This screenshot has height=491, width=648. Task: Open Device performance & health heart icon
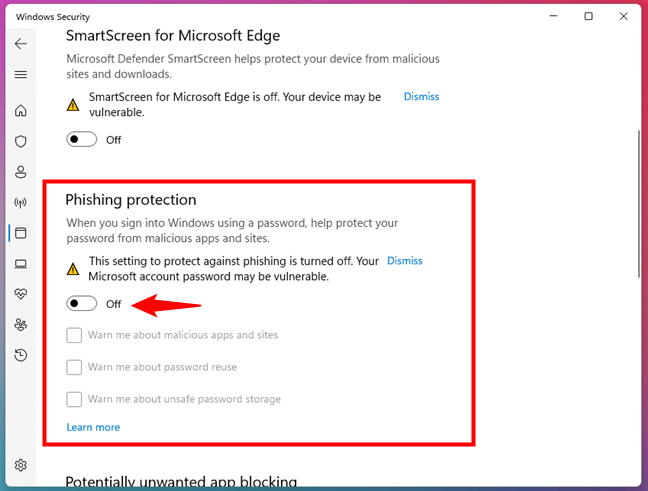tap(21, 294)
